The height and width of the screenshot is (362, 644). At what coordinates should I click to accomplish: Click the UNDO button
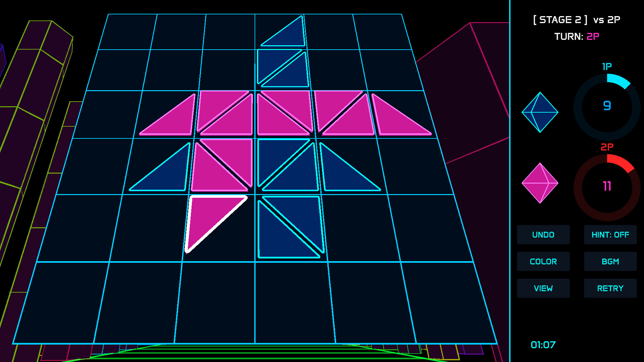pos(543,235)
